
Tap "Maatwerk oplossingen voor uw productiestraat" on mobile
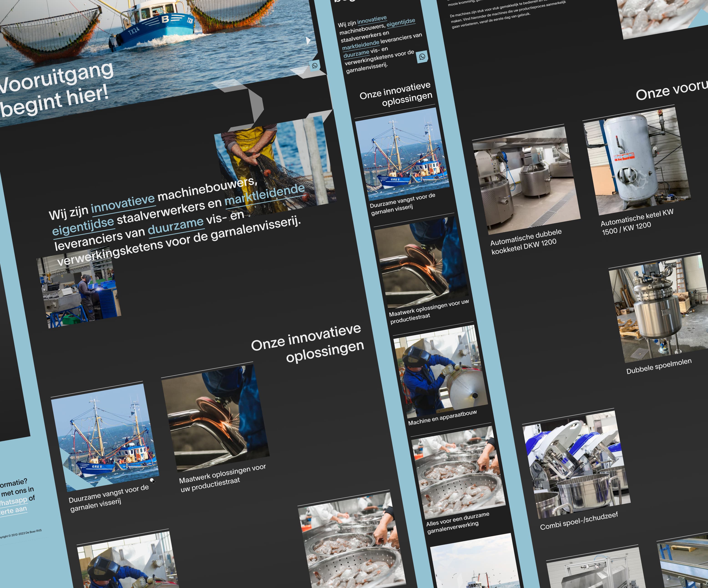tap(429, 312)
